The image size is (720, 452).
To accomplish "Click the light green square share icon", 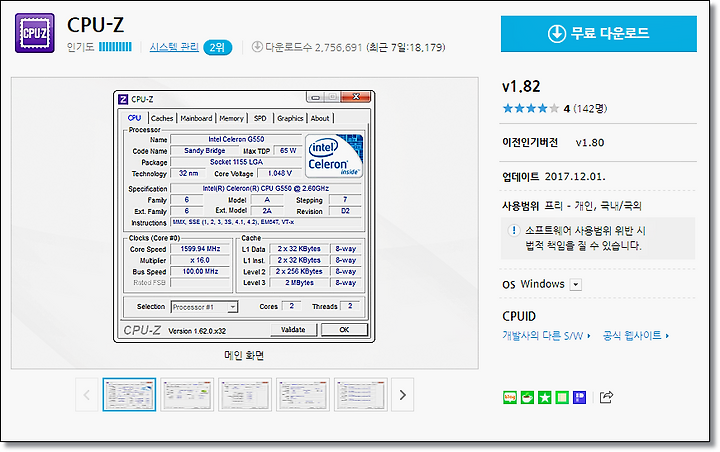I will pyautogui.click(x=562, y=397).
